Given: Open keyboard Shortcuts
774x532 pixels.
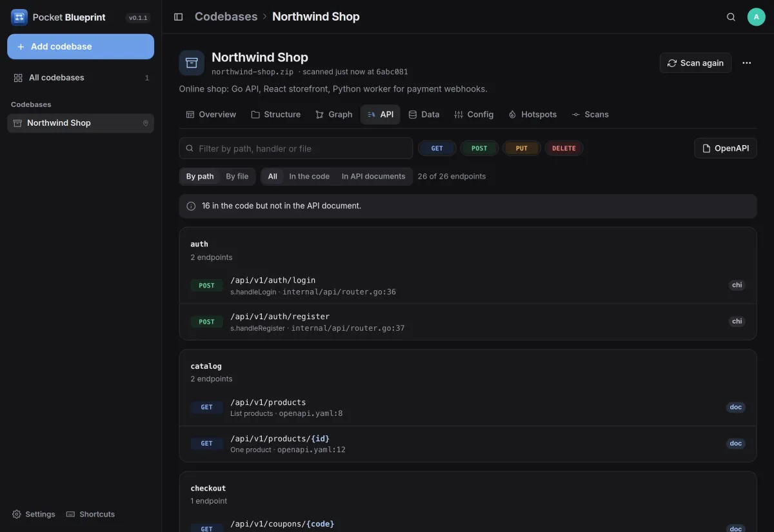Looking at the screenshot, I should 90,514.
